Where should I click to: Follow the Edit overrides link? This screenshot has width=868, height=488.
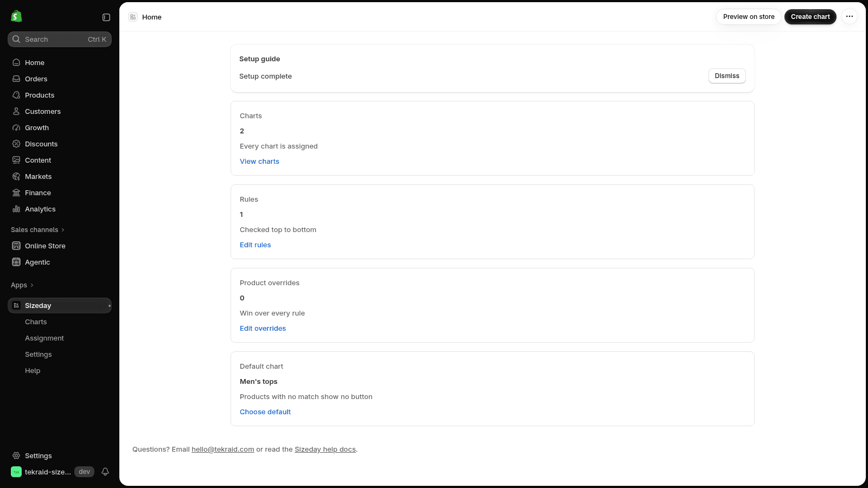[263, 329]
